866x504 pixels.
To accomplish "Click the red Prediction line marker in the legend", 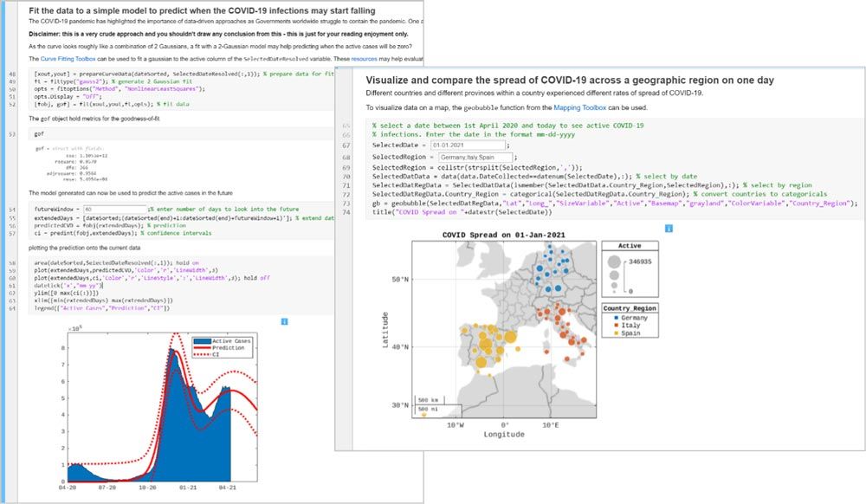I will (x=203, y=347).
